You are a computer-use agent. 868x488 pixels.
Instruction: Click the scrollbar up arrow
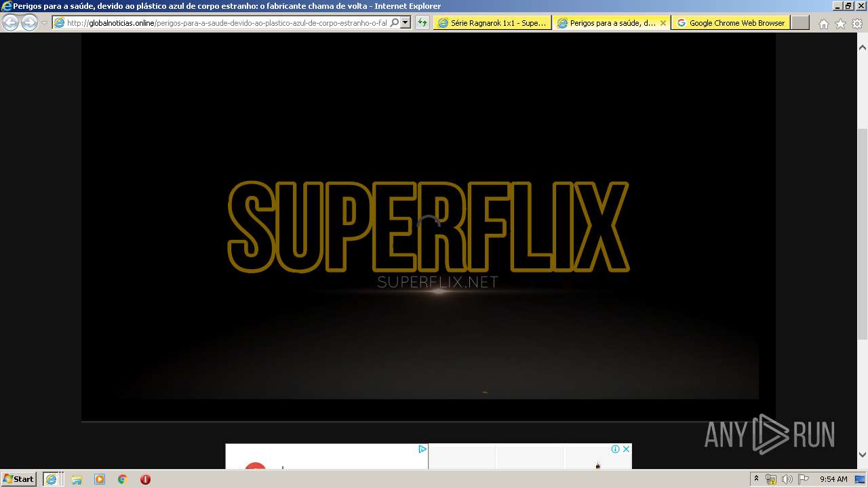tap(863, 47)
